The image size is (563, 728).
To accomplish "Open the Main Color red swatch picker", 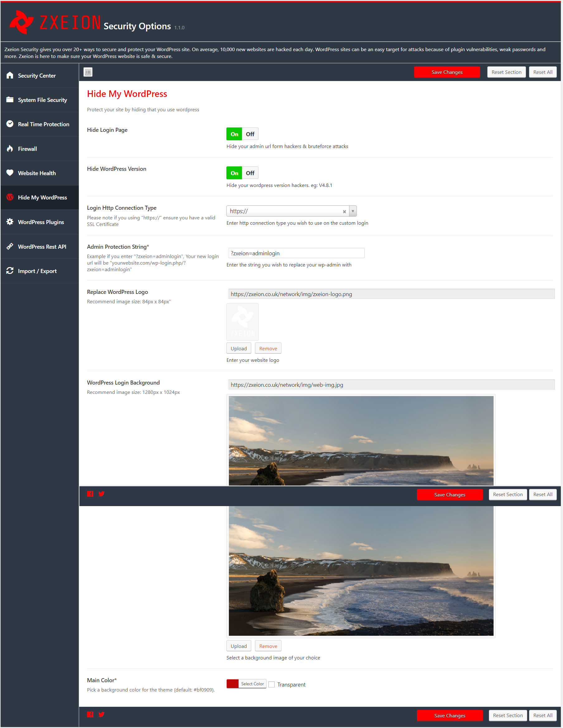I will 233,684.
